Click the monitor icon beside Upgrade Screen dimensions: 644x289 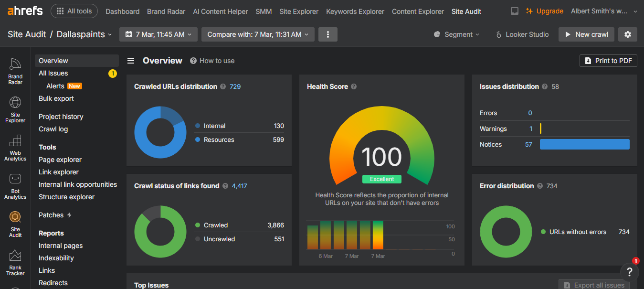point(515,11)
